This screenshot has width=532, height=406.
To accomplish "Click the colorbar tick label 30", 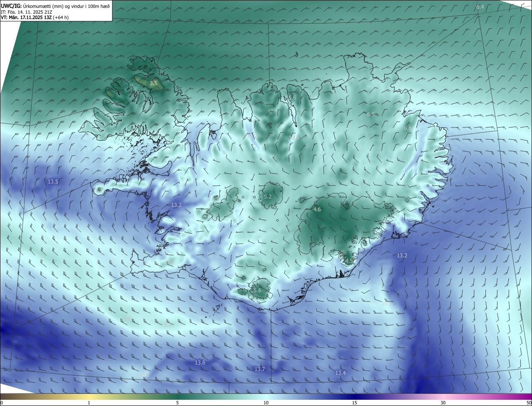I will pos(443,403).
